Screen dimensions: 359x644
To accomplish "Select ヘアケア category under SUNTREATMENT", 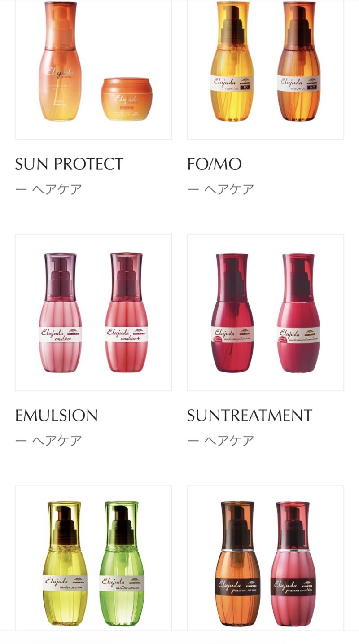I will 229,440.
